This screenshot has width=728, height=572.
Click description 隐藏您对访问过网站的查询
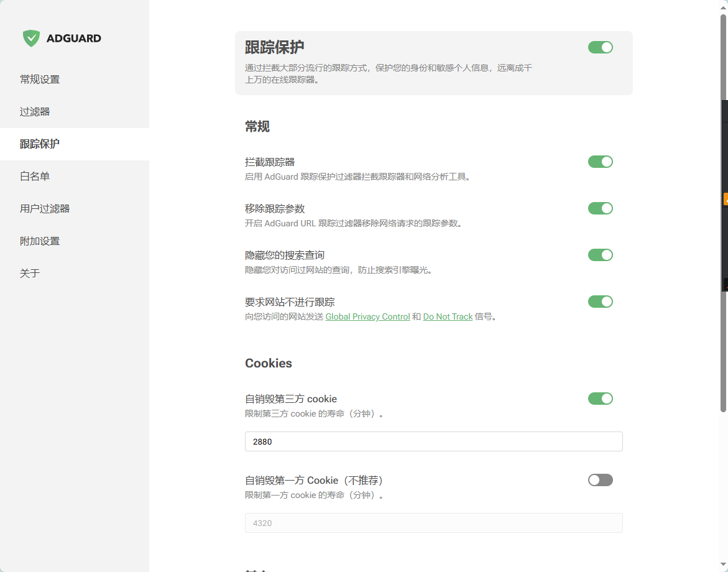339,270
